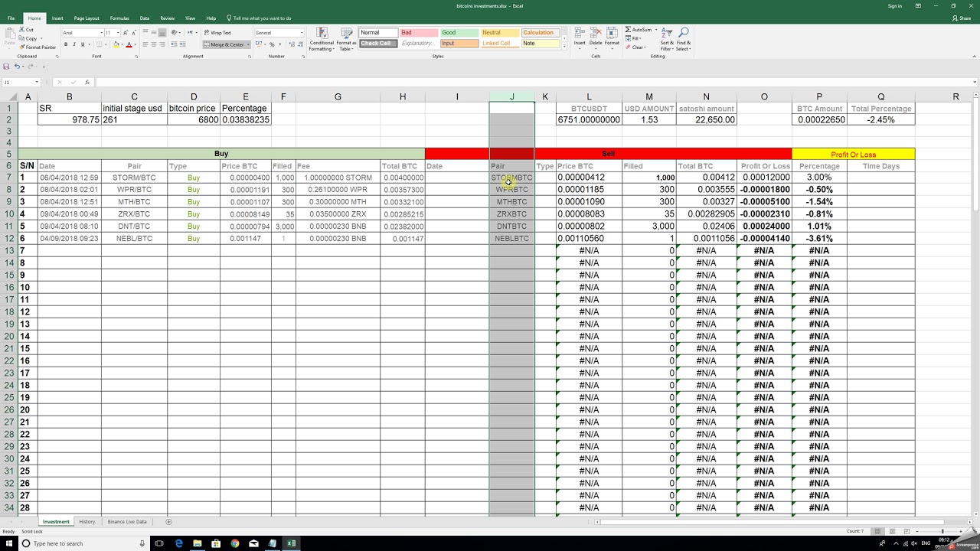Switch to the Insert ribbon tab
Screen dimensions: 980x551
click(57, 18)
